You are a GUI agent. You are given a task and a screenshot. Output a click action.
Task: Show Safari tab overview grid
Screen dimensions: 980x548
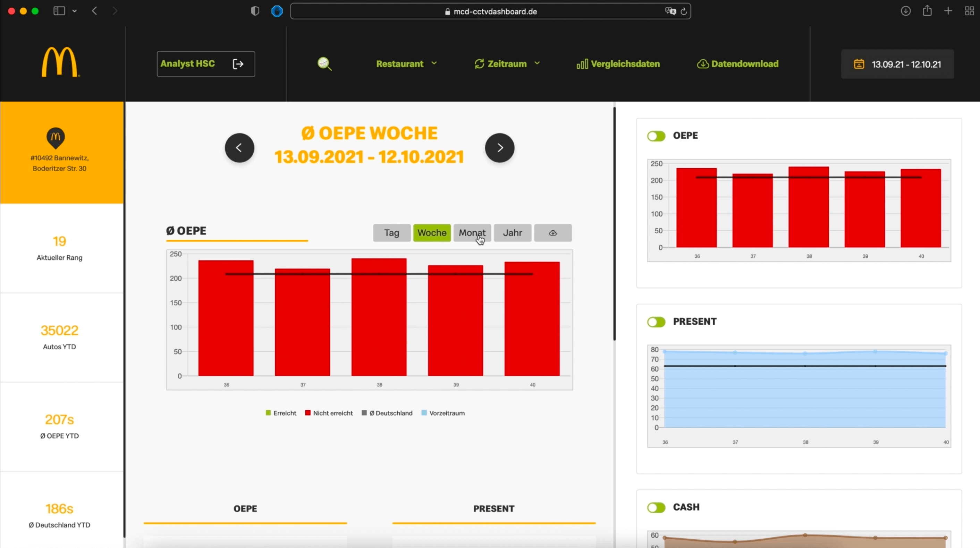pos(969,11)
